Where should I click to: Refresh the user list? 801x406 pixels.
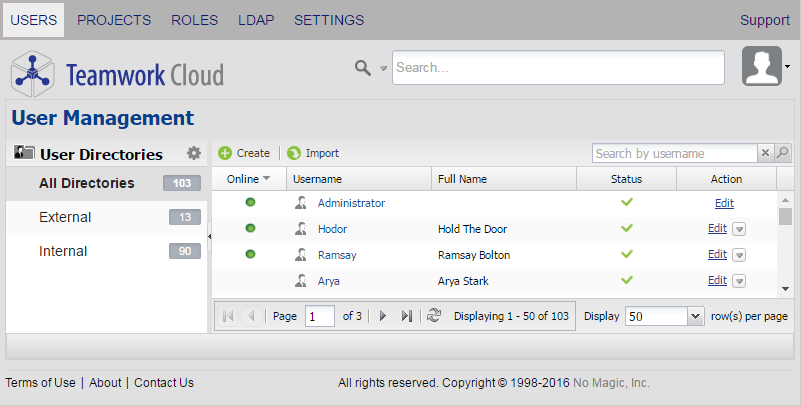tap(434, 316)
